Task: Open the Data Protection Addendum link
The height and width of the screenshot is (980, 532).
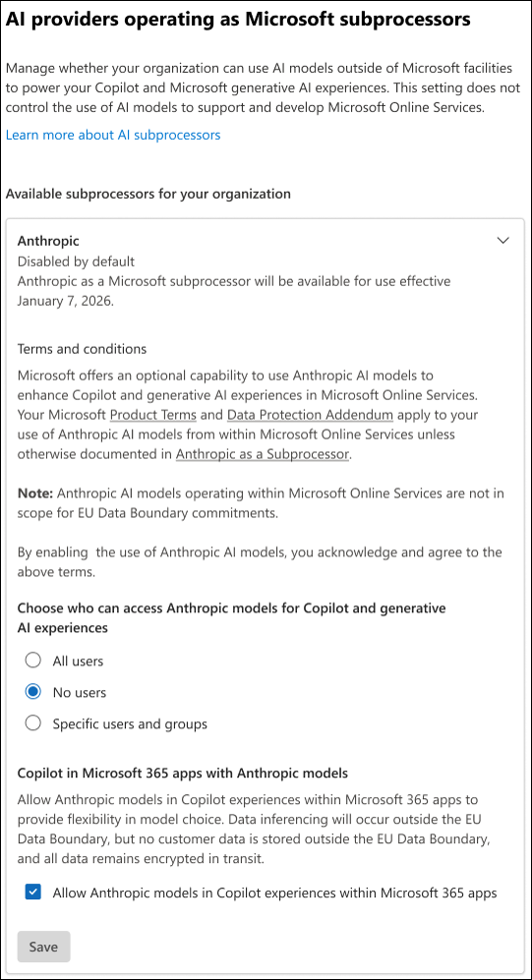Action: [x=310, y=415]
